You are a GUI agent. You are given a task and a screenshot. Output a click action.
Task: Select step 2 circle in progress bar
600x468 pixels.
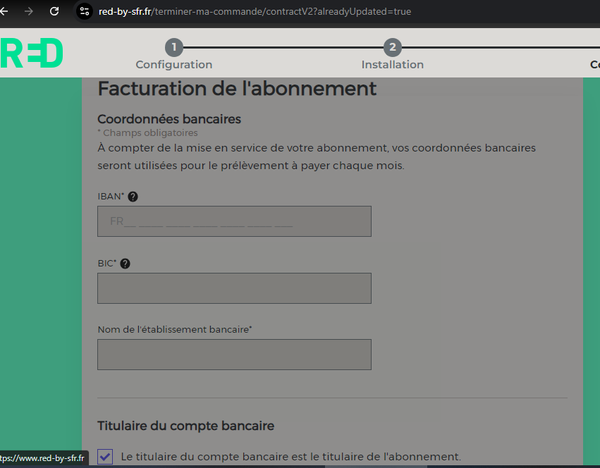coord(392,47)
